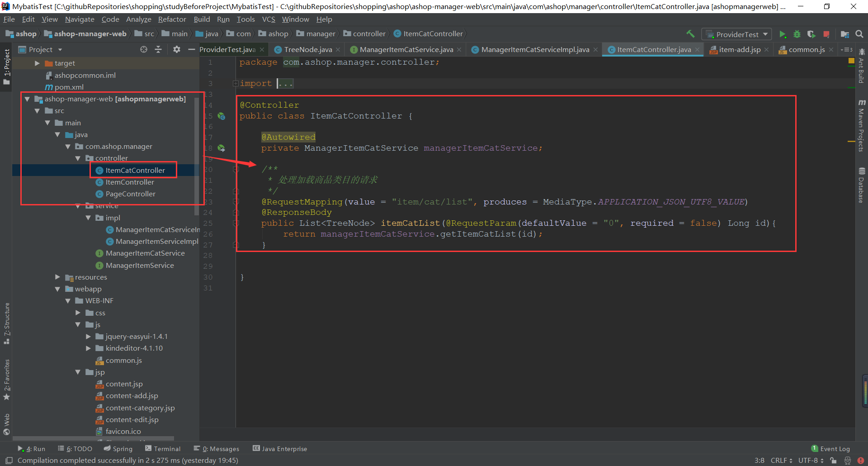This screenshot has height=466, width=868.
Task: Close the common.js editor tab
Action: tap(831, 50)
